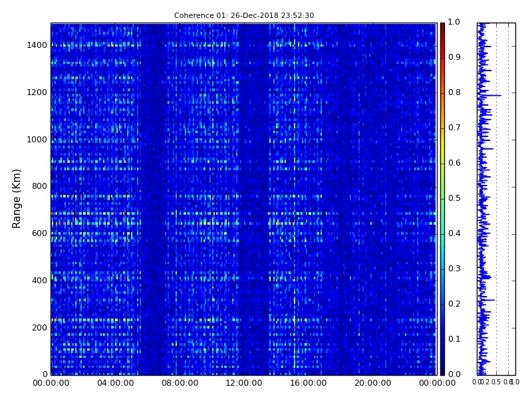Click the y-axis tick label '800'
This screenshot has width=532, height=399.
click(39, 186)
